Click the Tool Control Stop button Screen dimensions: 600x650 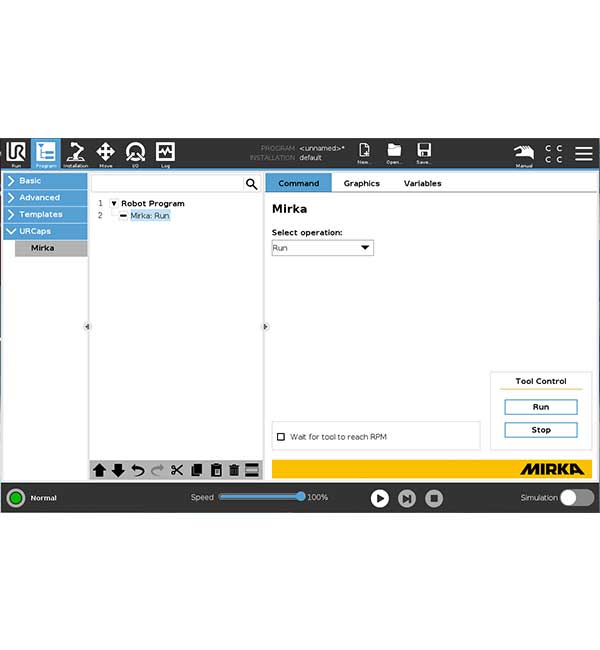tap(541, 430)
